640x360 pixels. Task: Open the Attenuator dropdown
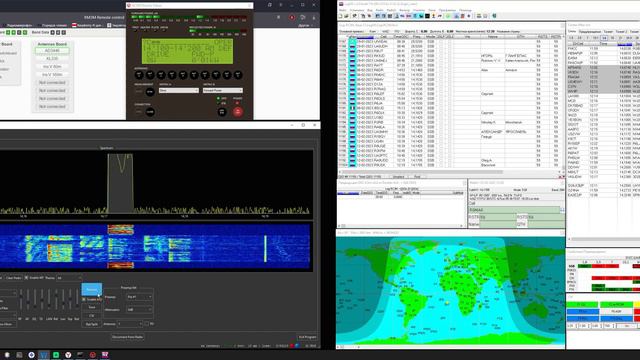pyautogui.click(x=139, y=310)
